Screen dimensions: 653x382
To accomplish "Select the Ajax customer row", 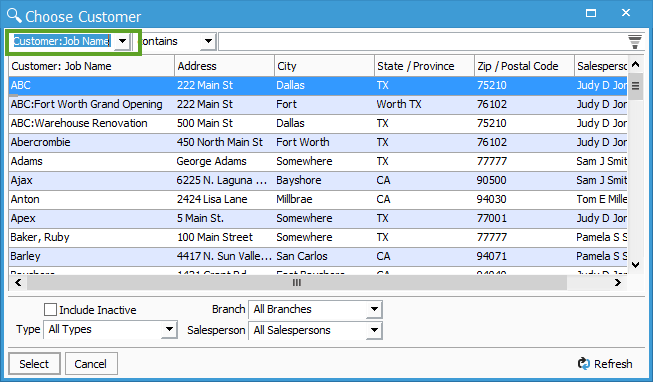I will click(318, 180).
